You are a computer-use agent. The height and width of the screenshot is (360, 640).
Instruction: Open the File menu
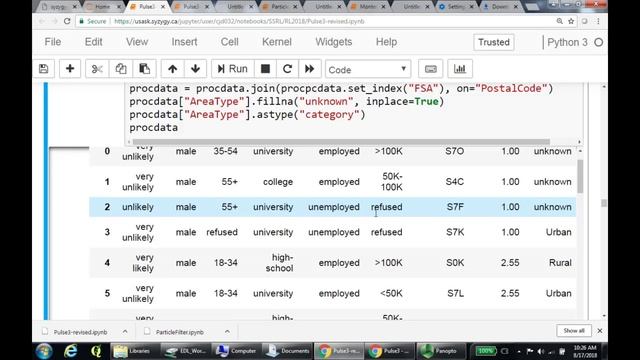pyautogui.click(x=53, y=42)
